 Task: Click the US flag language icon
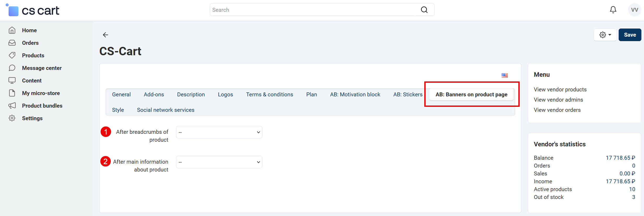click(505, 75)
